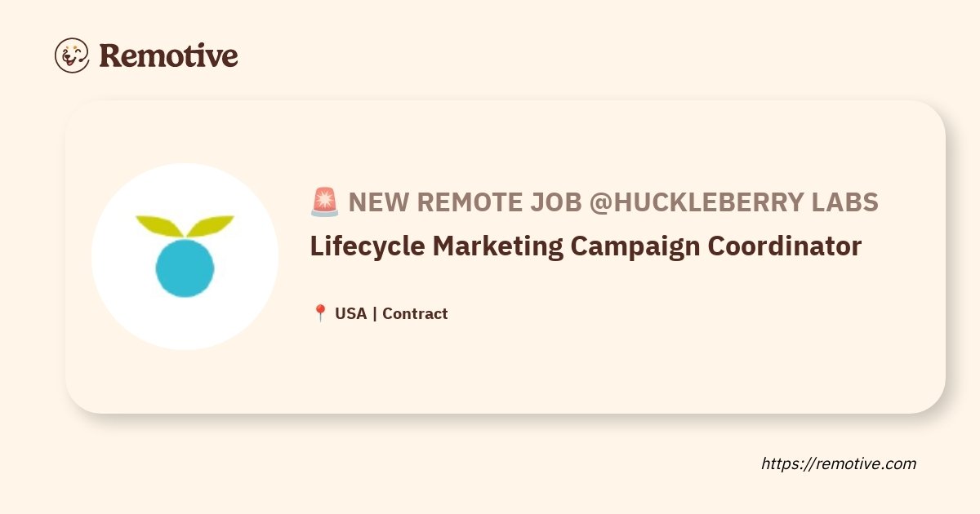980x514 pixels.
Task: Click the @HUCKLEBERRY LABS company mention
Action: click(734, 202)
